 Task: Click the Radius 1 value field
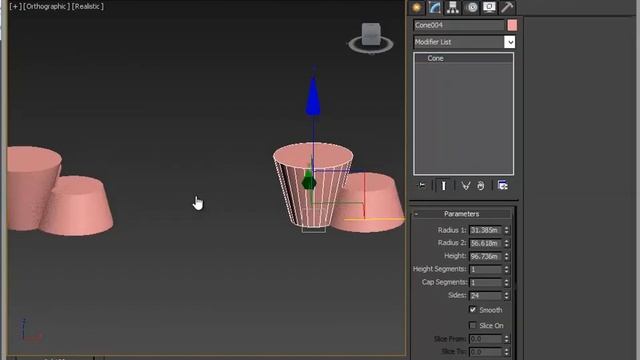[485, 231]
